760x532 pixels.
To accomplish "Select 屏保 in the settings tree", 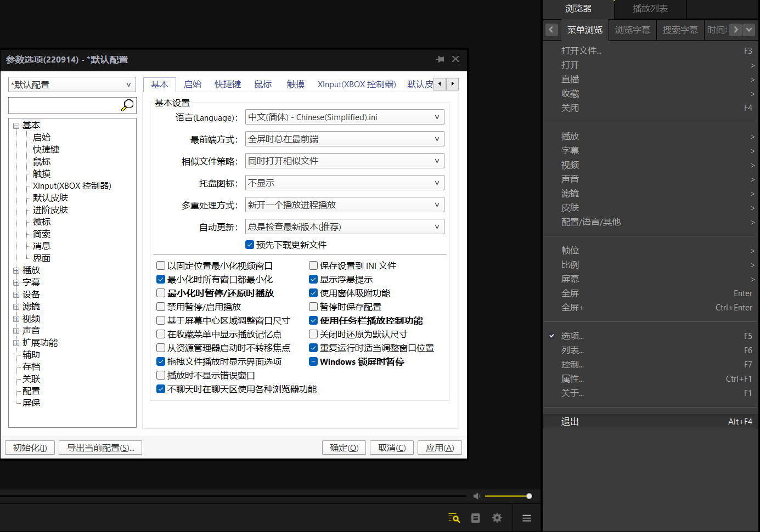I will pos(31,403).
